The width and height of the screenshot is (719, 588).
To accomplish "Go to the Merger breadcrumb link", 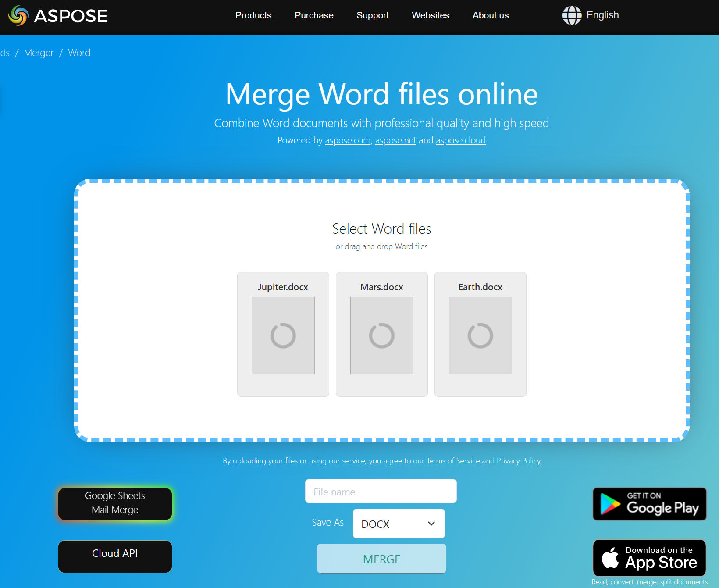I will click(x=39, y=53).
